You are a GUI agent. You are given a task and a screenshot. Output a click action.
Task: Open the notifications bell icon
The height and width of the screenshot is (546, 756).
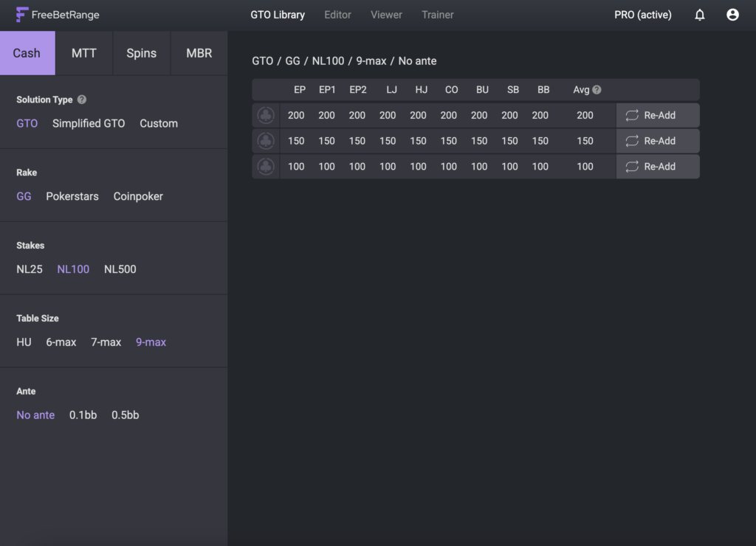click(699, 14)
